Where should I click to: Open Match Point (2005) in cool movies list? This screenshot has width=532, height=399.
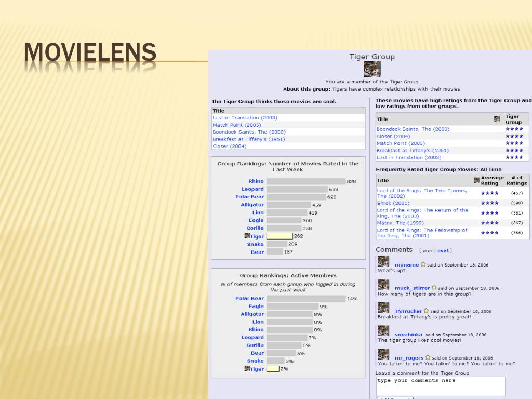[x=237, y=125]
